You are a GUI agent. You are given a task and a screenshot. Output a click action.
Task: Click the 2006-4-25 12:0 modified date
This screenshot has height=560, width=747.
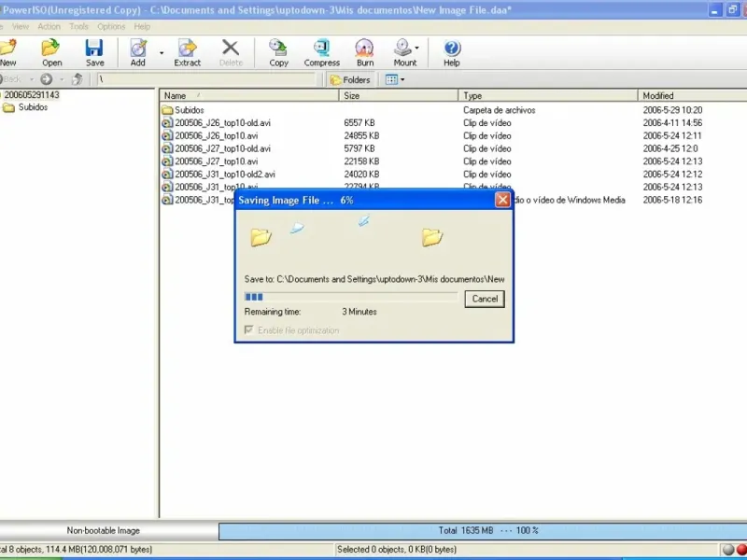click(670, 148)
